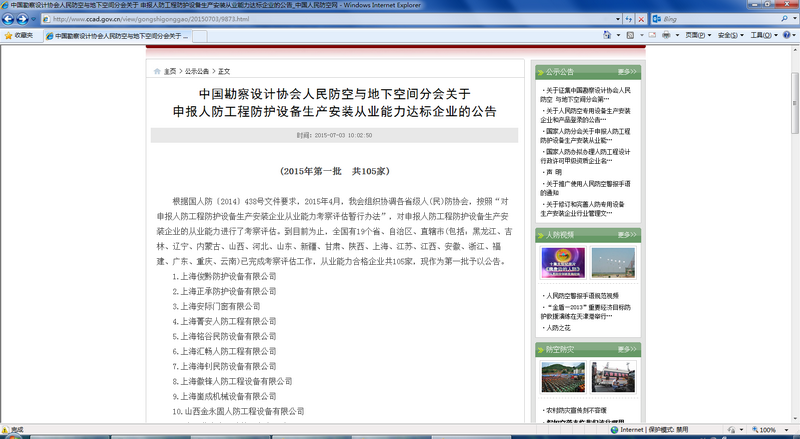This screenshot has height=439, width=800.
Task: Click the 主页 breadcrumb link
Action: point(170,71)
